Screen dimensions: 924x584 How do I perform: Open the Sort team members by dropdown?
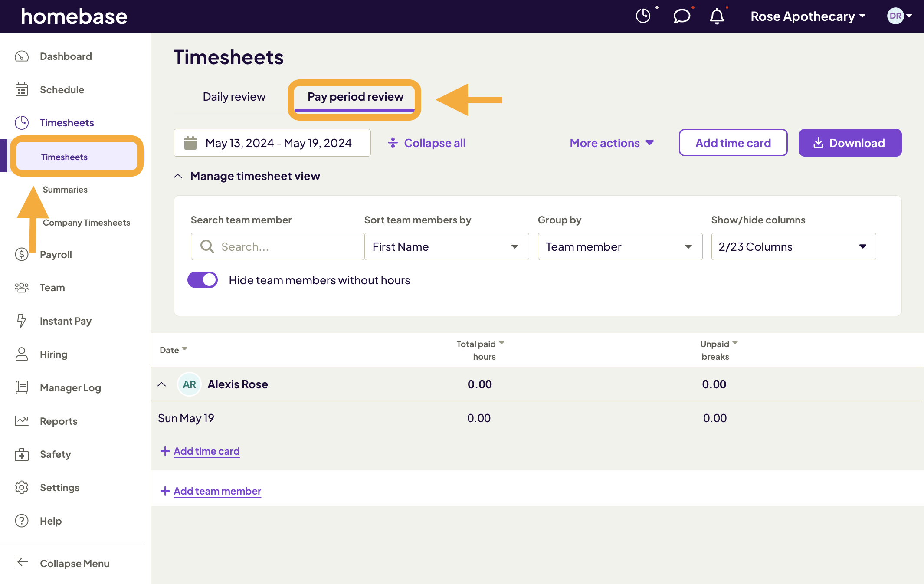coord(446,246)
